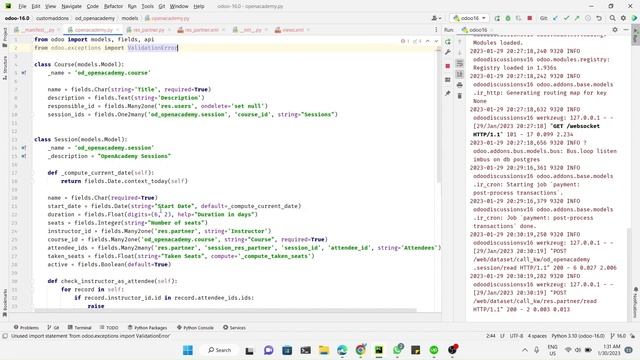This screenshot has width=640, height=360.
Task: Open the File menu
Action: coord(22,7)
